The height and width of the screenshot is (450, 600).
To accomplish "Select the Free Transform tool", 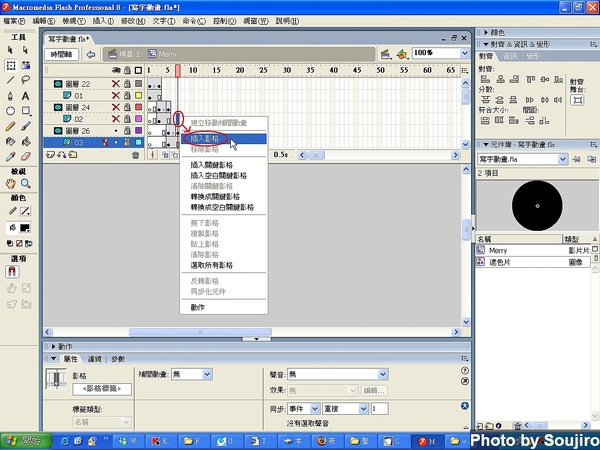I will point(11,65).
